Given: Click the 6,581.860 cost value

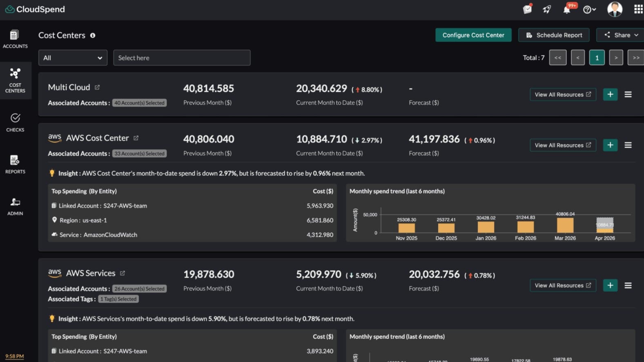Looking at the screenshot, I should pos(320,220).
